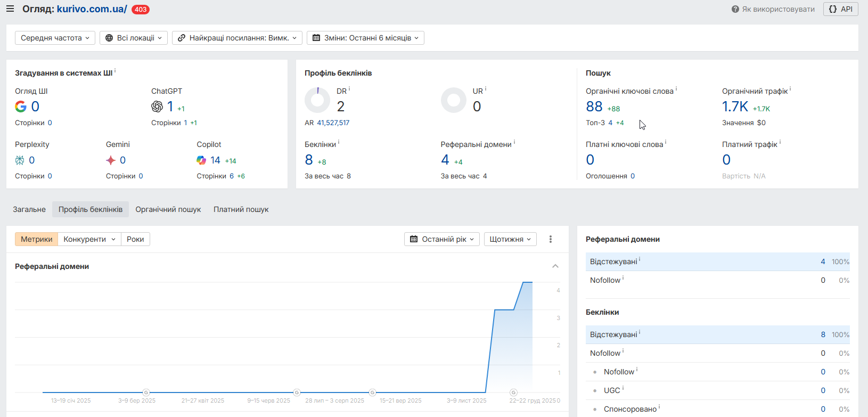Click the API button
This screenshot has height=417, width=868.
[x=841, y=9]
